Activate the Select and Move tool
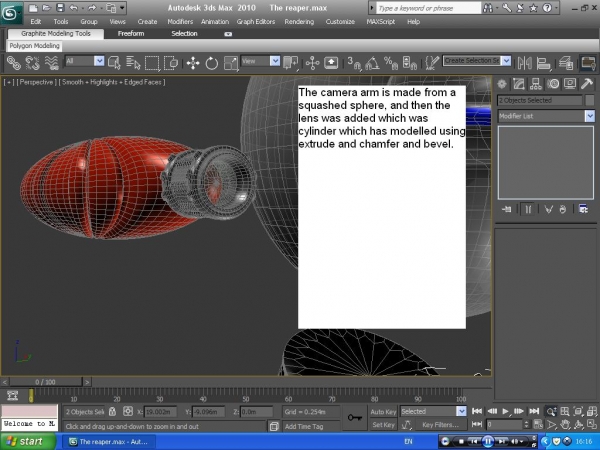The height and width of the screenshot is (450, 600). click(193, 63)
